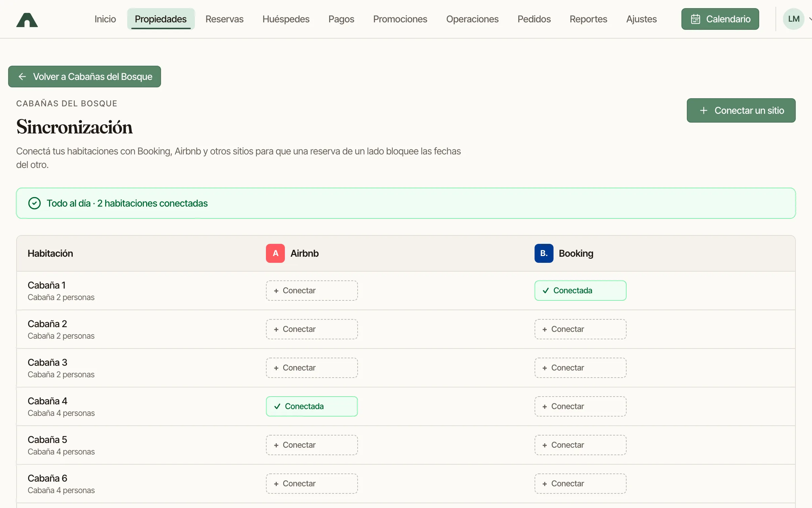The image size is (812, 508).
Task: Connect Cabaña 5 to Airbnb
Action: pyautogui.click(x=312, y=445)
